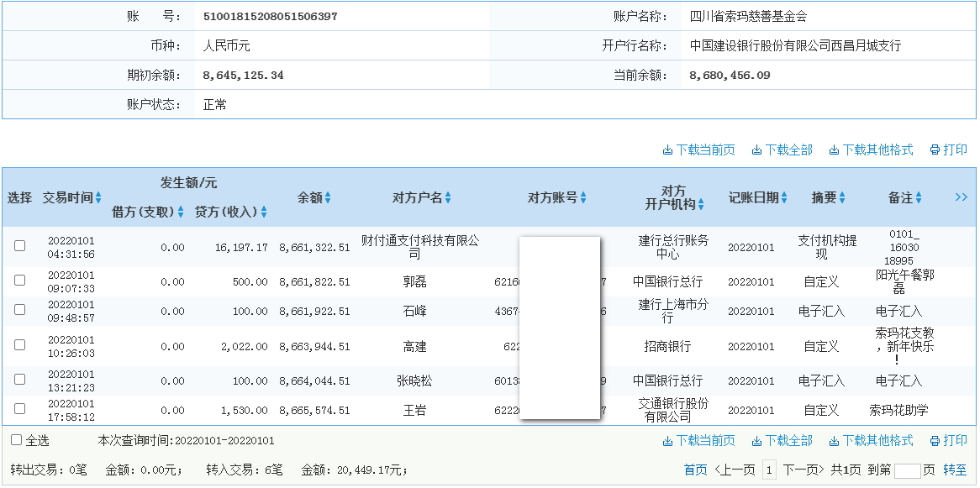Check the 财付通支付科技有限公司 row checkbox
Viewport: 980px width, 488px height.
(20, 245)
